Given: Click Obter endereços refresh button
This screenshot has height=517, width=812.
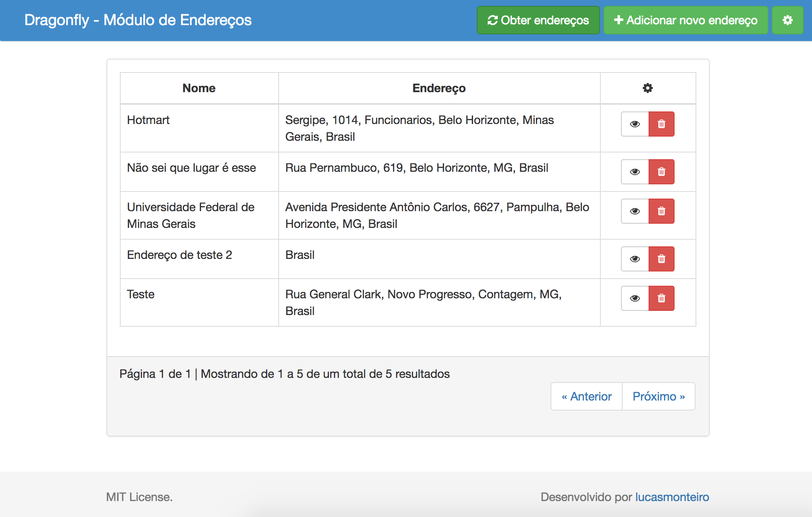Looking at the screenshot, I should click(x=538, y=20).
